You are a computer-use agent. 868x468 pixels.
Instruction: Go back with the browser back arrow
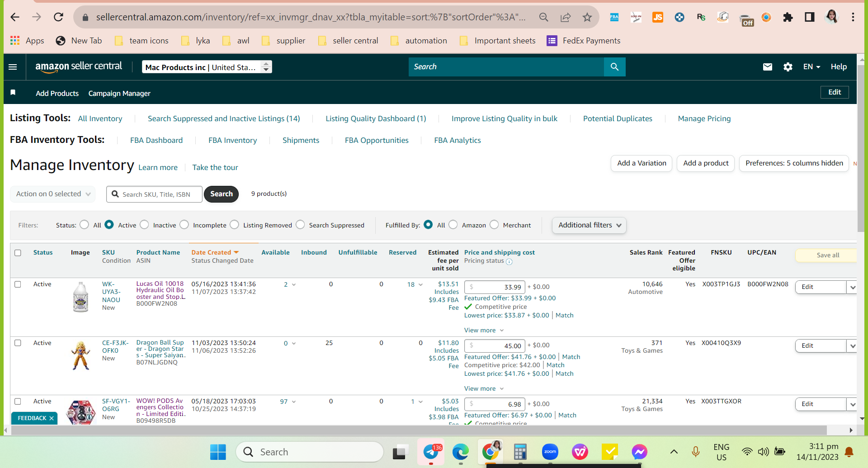click(15, 17)
